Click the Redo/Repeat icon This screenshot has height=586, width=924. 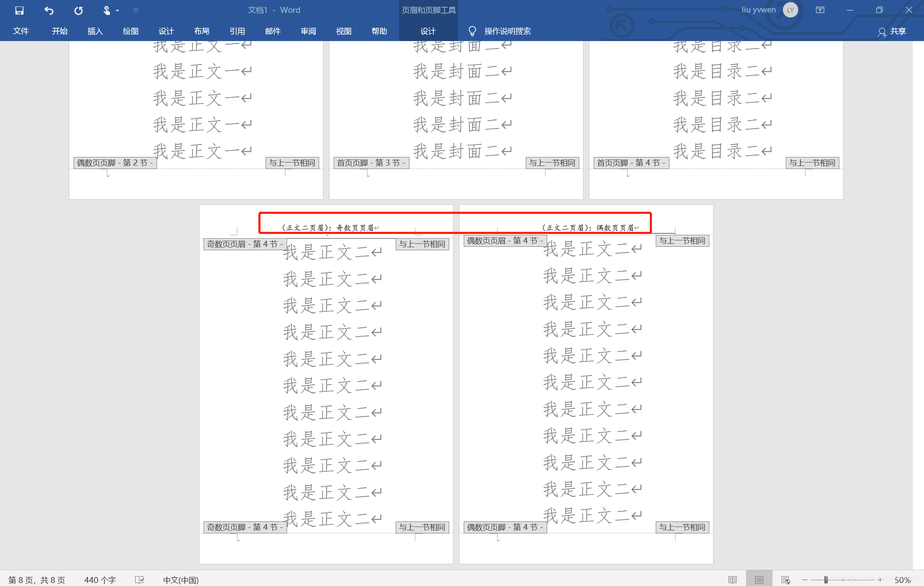click(x=78, y=10)
